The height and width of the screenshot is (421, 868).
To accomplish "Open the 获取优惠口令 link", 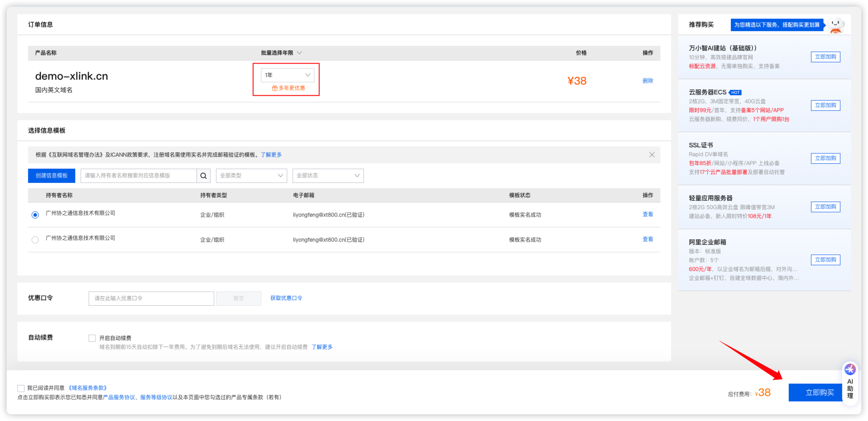I will (286, 298).
